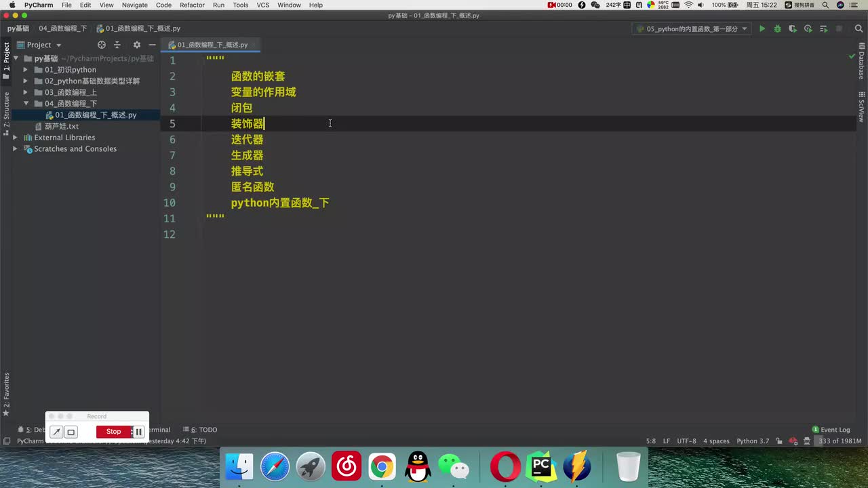Image resolution: width=868 pixels, height=488 pixels.
Task: Open WeChat from the Dock
Action: (x=454, y=467)
